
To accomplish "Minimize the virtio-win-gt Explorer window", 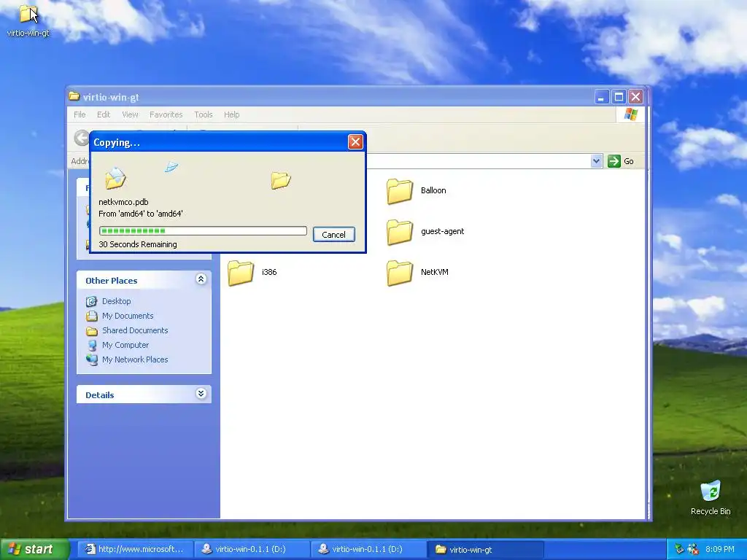I will pyautogui.click(x=602, y=97).
